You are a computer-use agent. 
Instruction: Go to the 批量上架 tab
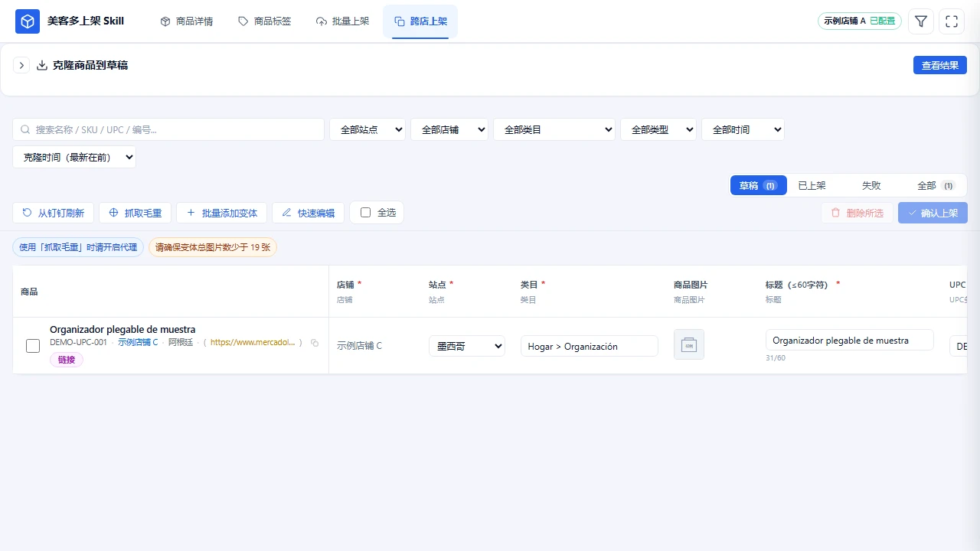click(x=343, y=21)
